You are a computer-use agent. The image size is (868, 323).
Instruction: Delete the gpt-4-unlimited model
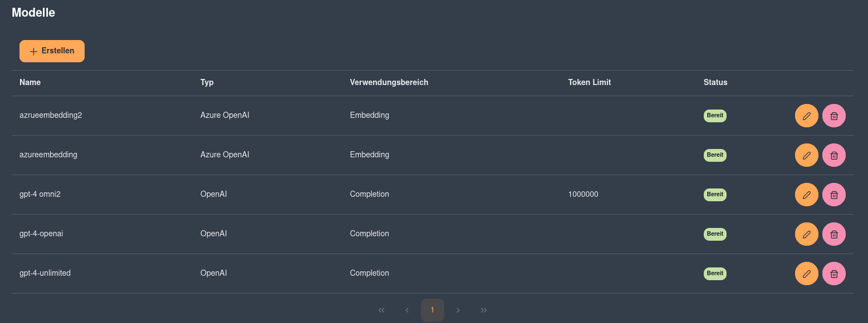tap(834, 274)
